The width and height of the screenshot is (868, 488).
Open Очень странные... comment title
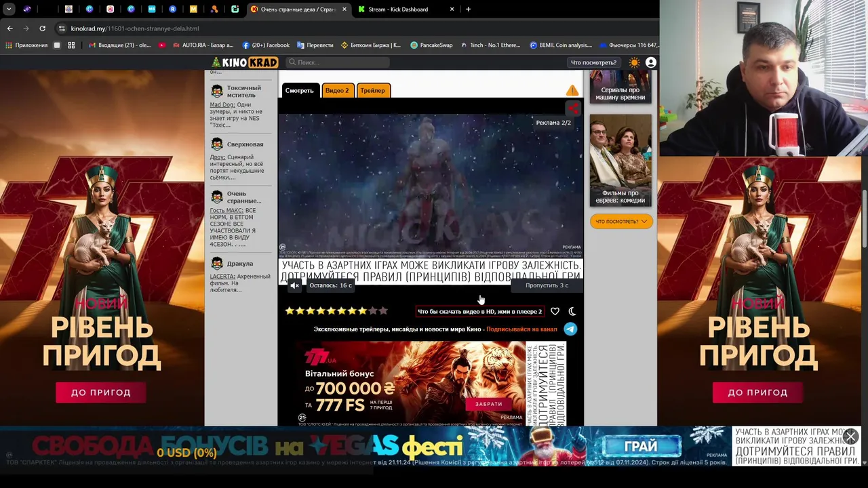click(x=244, y=197)
